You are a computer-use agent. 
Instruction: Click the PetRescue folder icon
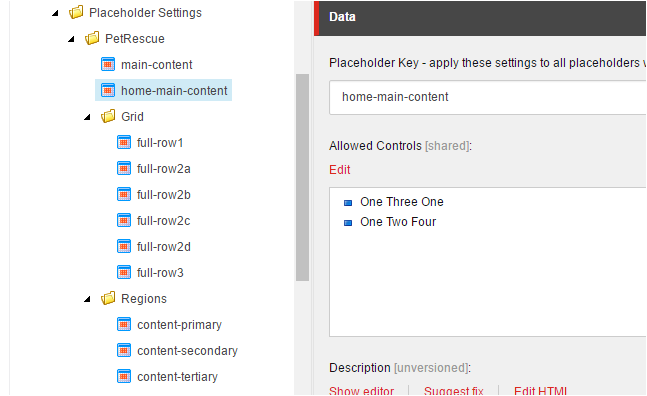[92, 38]
